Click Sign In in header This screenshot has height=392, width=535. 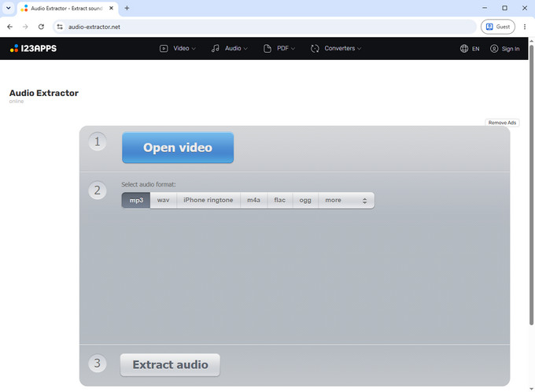(x=504, y=49)
